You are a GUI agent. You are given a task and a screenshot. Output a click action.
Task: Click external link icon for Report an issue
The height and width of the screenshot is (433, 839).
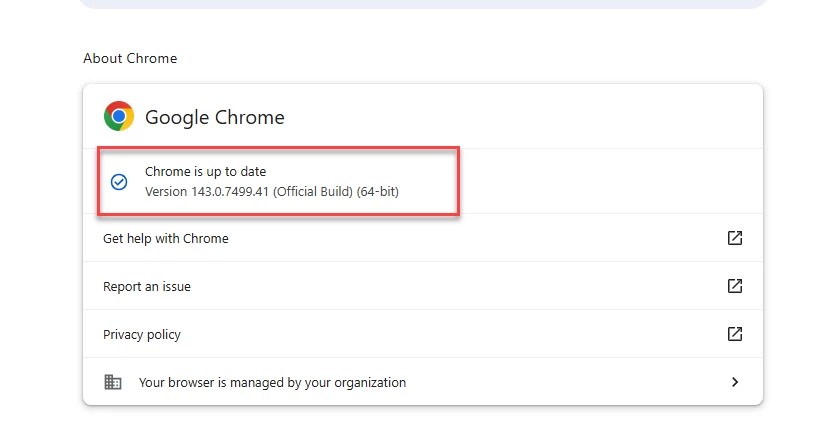[735, 286]
